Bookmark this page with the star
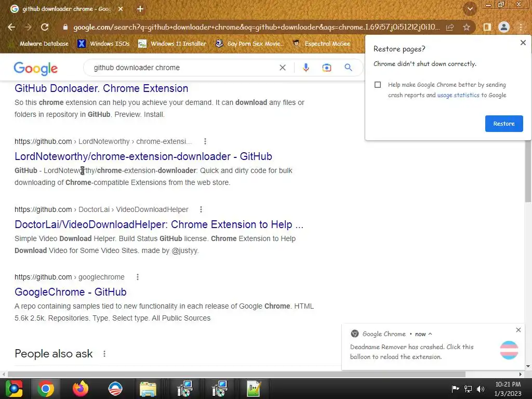Viewport: 532px width, 399px height. click(x=467, y=27)
